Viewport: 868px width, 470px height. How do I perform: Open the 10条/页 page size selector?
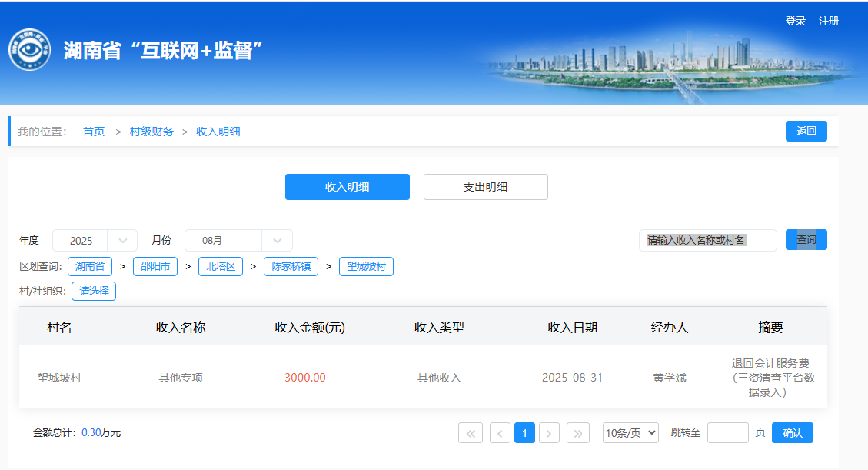point(630,433)
